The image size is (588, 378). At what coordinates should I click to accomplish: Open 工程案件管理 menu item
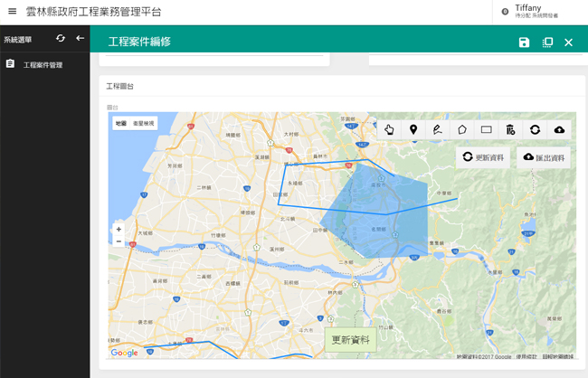point(43,65)
